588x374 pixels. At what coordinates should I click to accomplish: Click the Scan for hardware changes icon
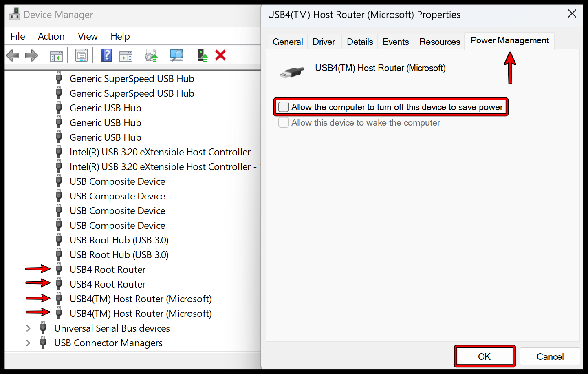tap(176, 55)
